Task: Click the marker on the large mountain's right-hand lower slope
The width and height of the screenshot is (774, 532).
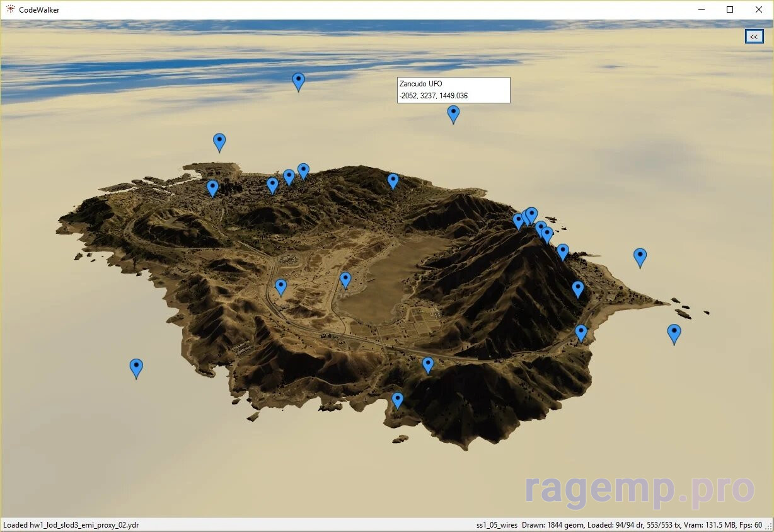Action: pos(578,289)
